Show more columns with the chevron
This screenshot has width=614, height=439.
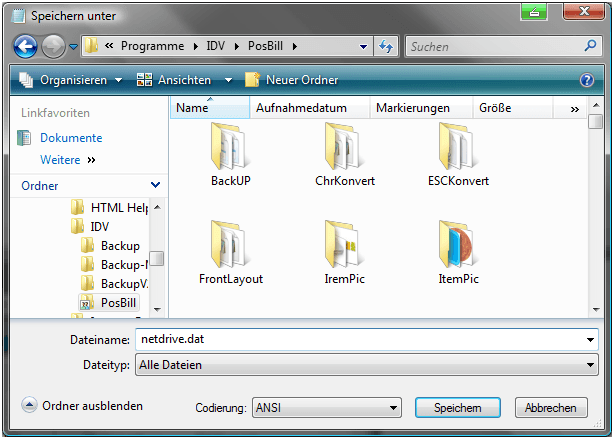pos(574,109)
